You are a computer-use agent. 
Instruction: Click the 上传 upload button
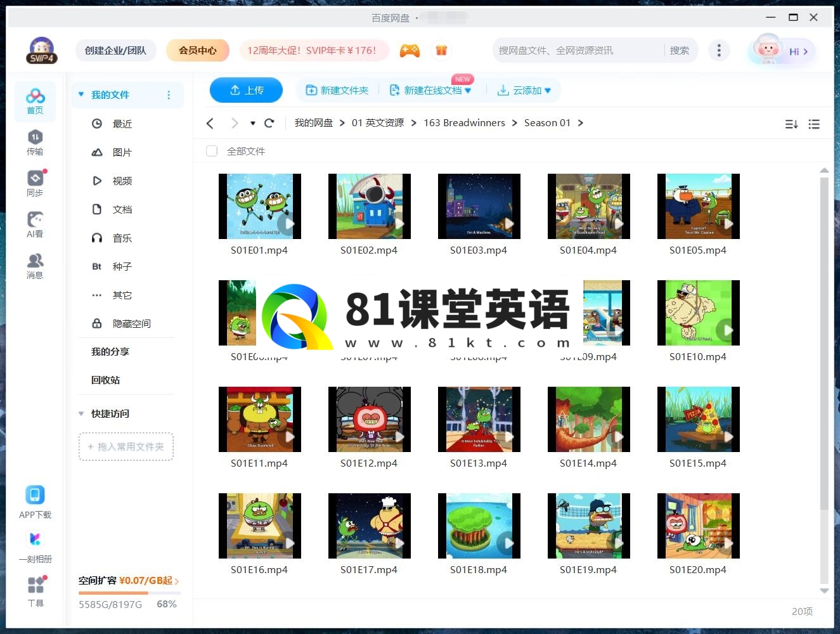pos(247,90)
